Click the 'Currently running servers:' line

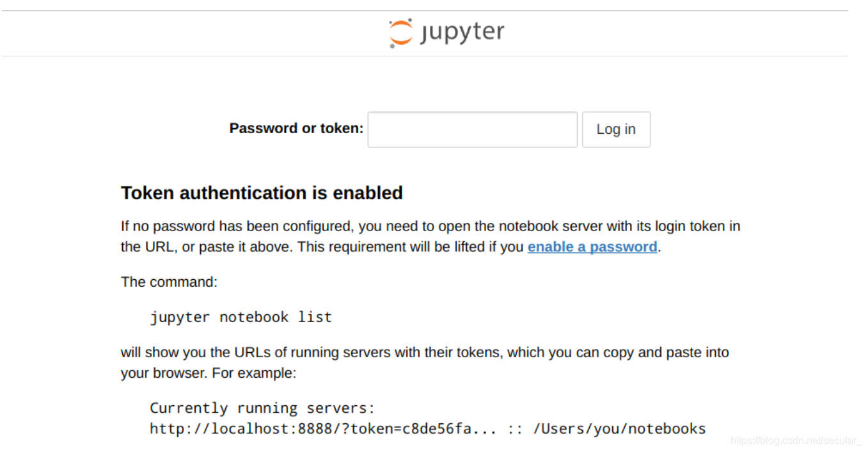262,408
